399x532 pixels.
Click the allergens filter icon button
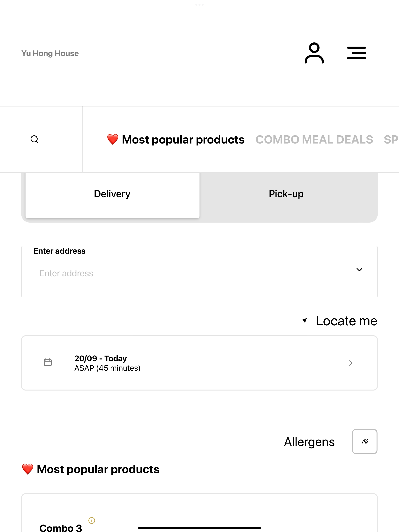pos(365,442)
